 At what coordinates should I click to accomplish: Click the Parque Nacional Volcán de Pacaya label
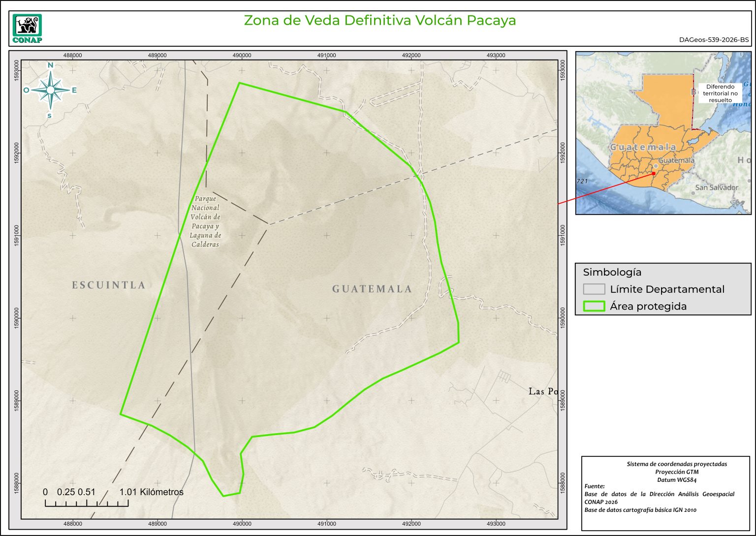[x=205, y=221]
